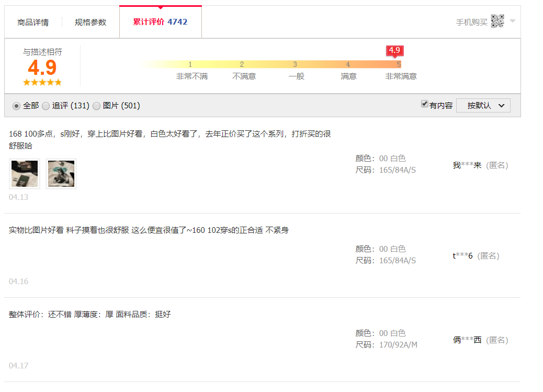Open the 按默认 sort dropdown
This screenshot has width=543, height=392.
point(483,106)
